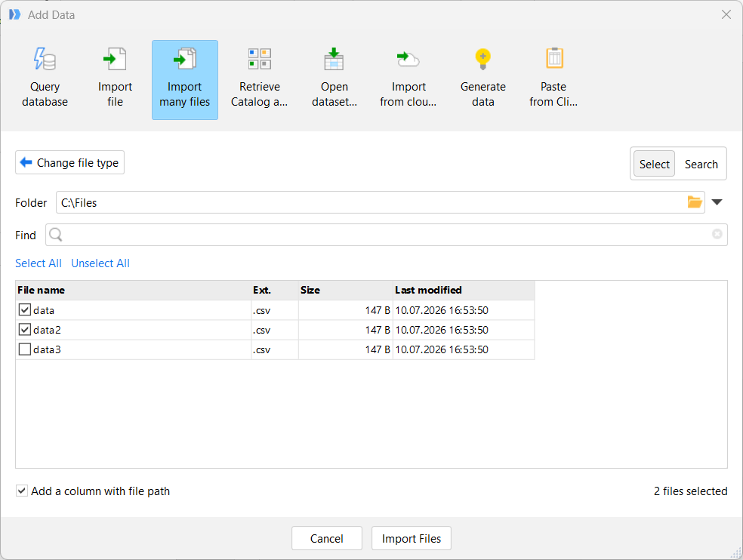Click into the Find input field
743x560 pixels.
pos(387,235)
